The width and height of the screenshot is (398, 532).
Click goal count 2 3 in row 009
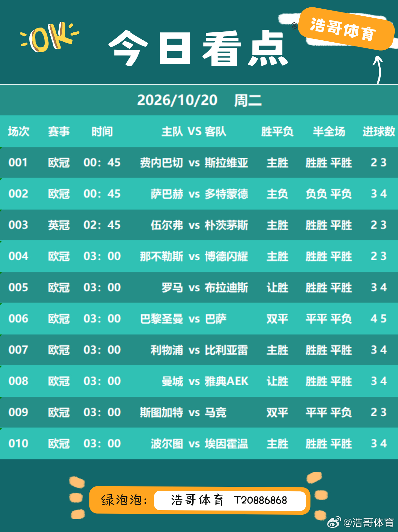(x=379, y=412)
